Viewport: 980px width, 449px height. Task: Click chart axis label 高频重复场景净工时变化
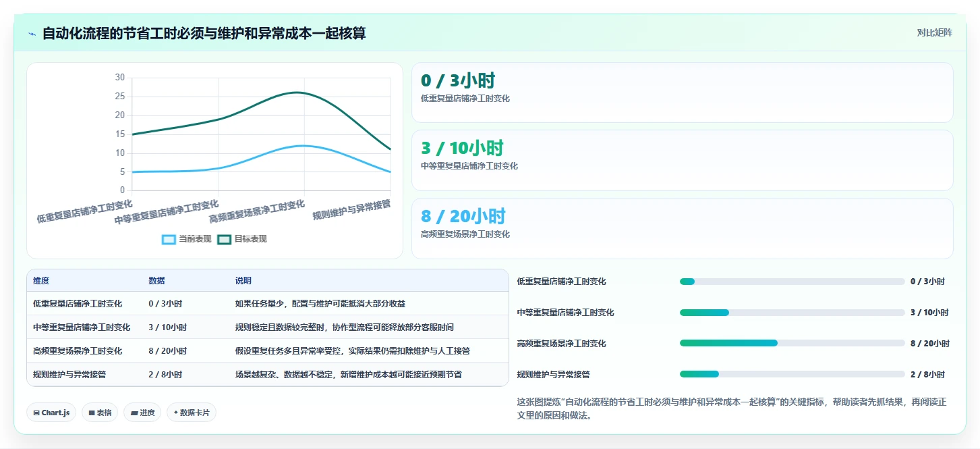[x=257, y=212]
